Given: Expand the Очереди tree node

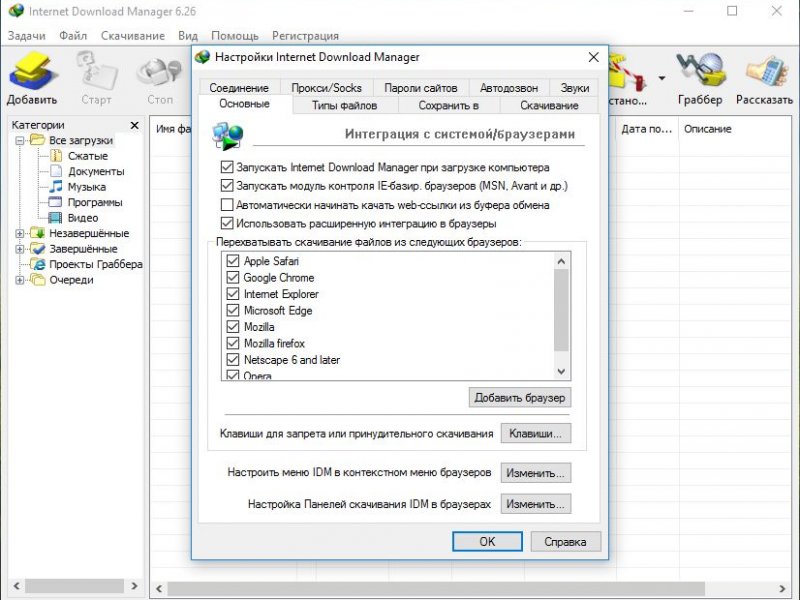Looking at the screenshot, I should pos(20,280).
